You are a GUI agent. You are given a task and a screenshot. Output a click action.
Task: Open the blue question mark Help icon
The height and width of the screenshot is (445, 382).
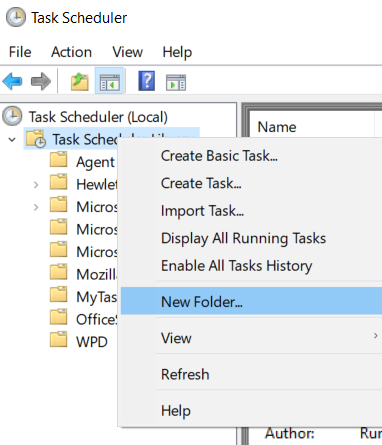click(x=147, y=81)
